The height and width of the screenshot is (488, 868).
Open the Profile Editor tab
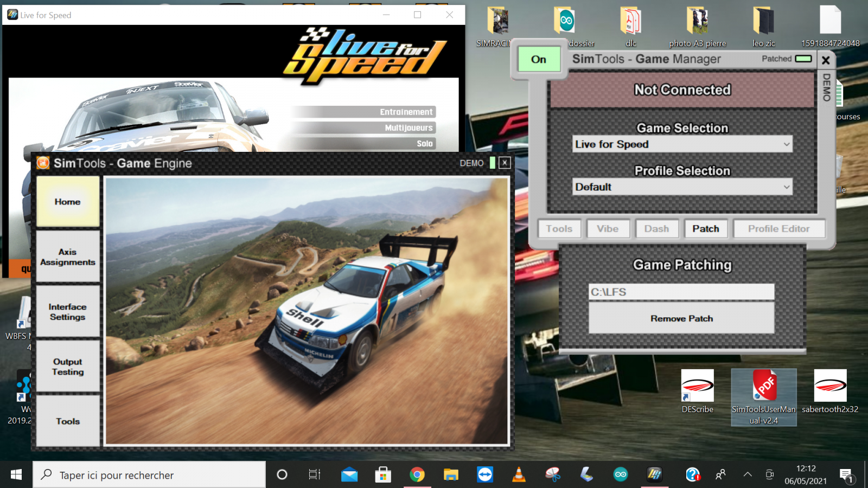tap(779, 229)
